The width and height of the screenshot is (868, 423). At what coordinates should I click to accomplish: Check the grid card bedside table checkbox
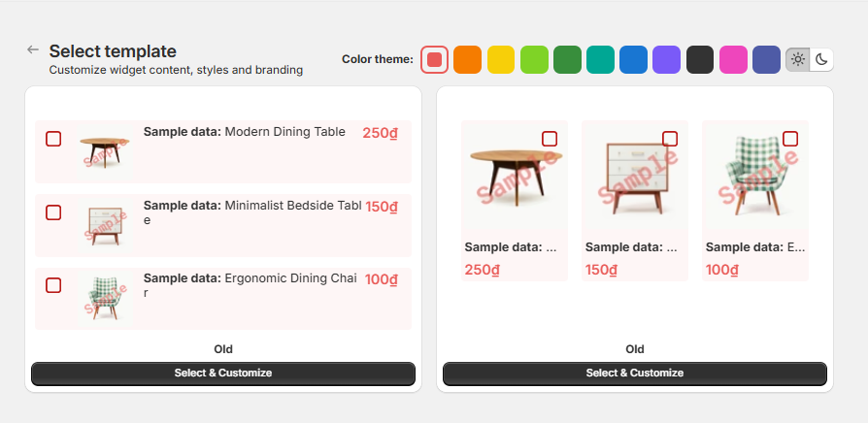[670, 139]
